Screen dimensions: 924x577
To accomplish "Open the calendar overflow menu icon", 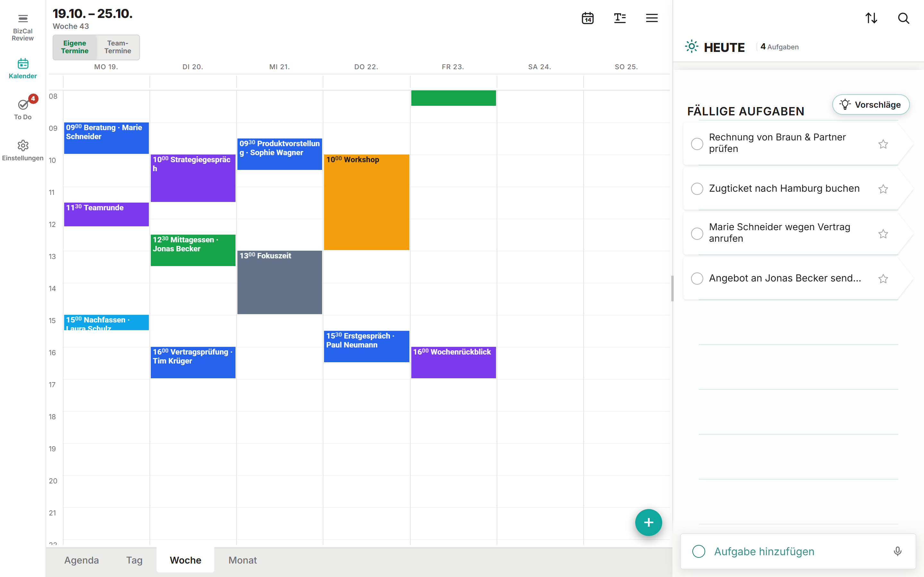I will [652, 18].
